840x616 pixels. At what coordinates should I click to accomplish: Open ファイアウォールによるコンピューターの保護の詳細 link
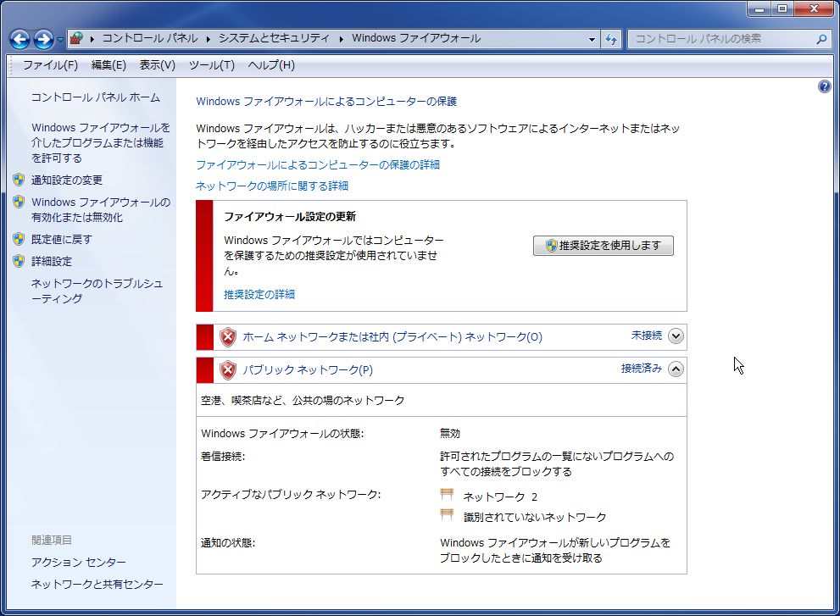(318, 164)
